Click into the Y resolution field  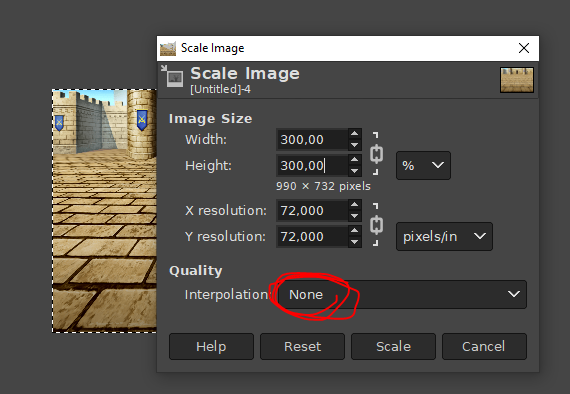(x=312, y=236)
